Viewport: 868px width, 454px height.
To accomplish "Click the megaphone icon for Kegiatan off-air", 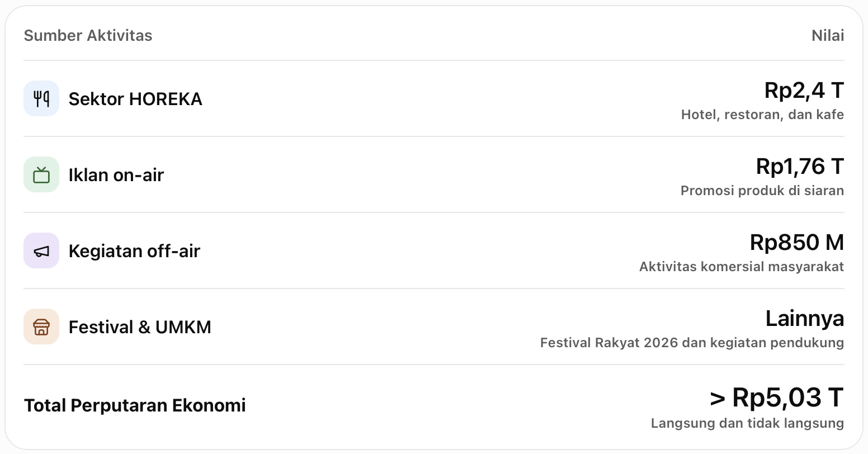I will click(x=41, y=250).
